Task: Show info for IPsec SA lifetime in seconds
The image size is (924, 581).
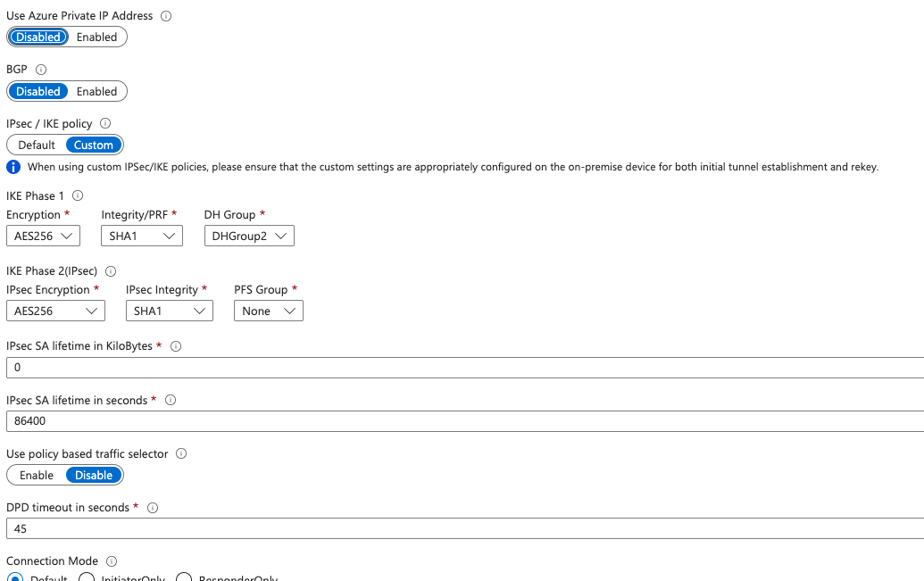Action: 171,400
